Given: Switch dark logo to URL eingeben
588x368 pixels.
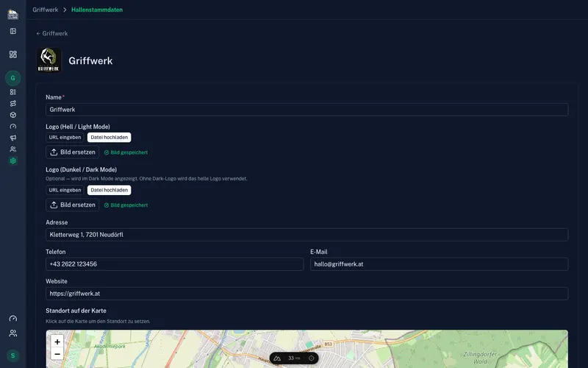Looking at the screenshot, I should click(65, 190).
